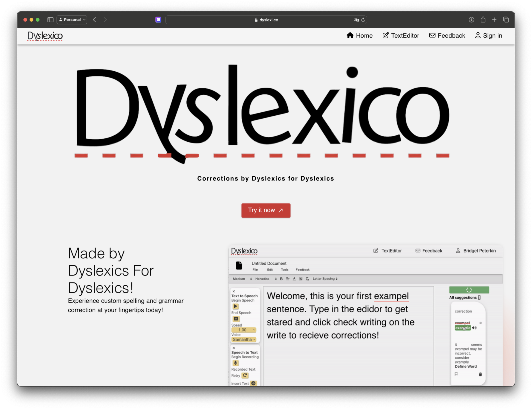This screenshot has height=409, width=532.
Task: Show the tab overview icon
Action: [506, 20]
